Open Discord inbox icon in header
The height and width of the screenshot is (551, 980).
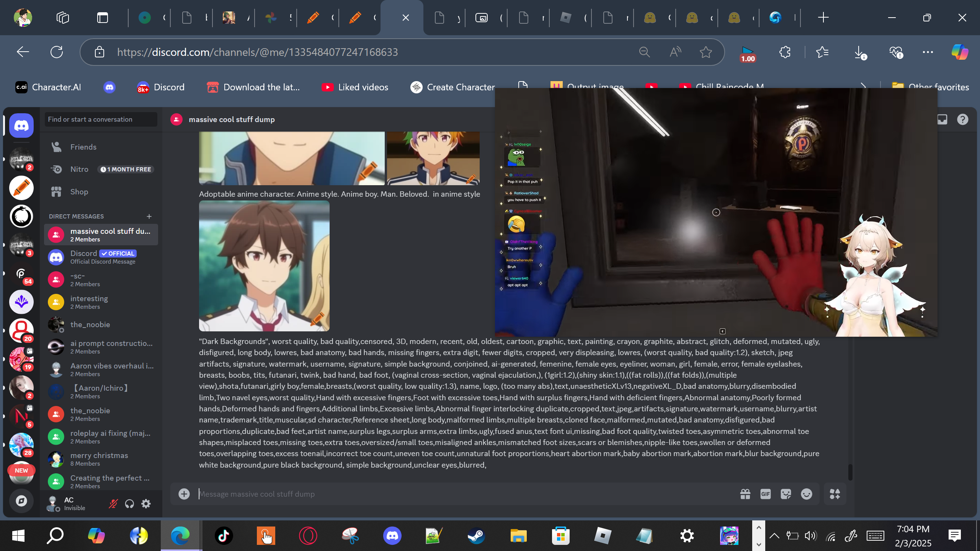[x=942, y=119]
